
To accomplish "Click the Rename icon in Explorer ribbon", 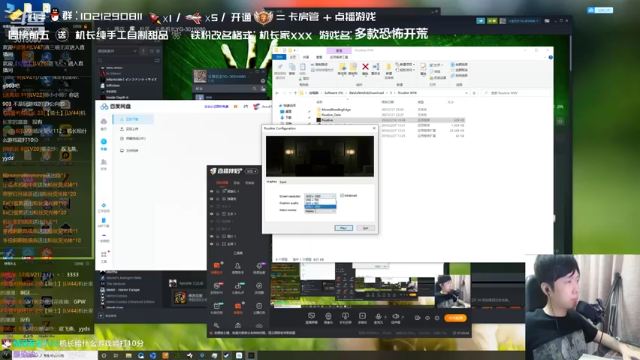I will [x=376, y=67].
